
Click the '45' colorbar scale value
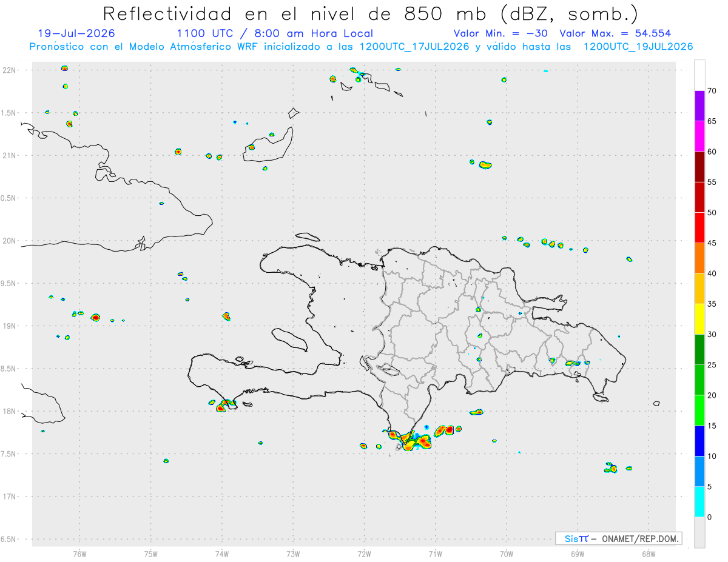[712, 243]
